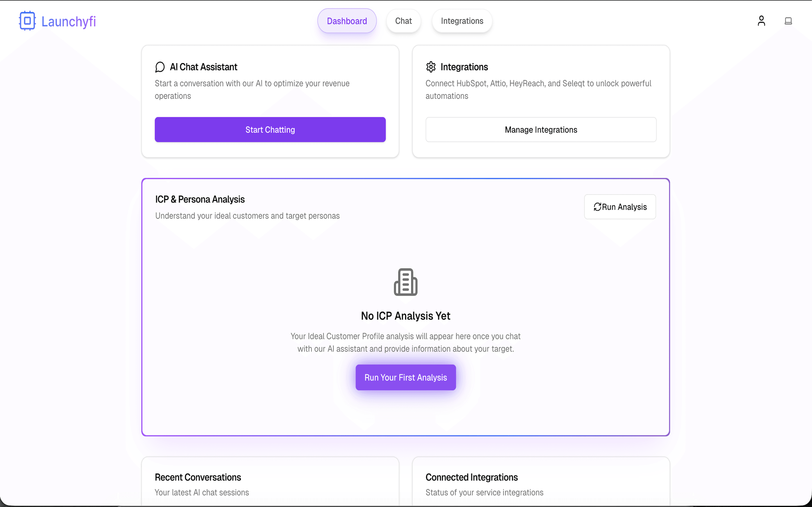Click the Launchyfi brand name link
Screen dimensions: 812x507
click(x=69, y=21)
